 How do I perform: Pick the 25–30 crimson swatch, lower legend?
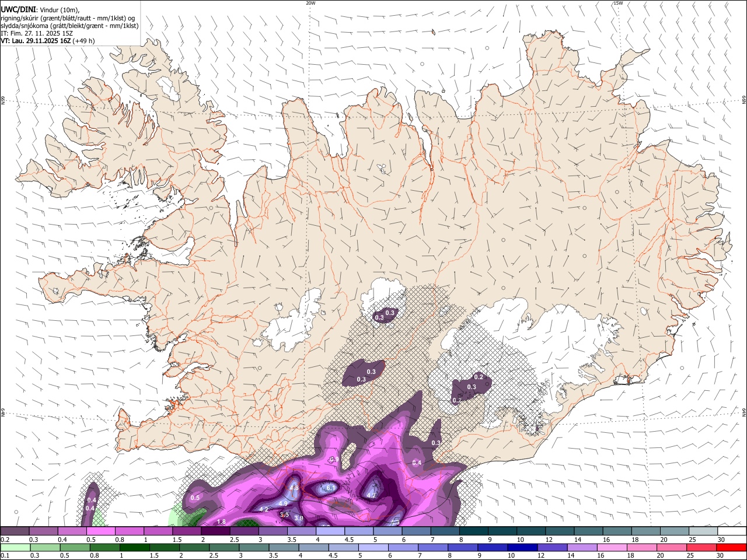click(x=701, y=547)
